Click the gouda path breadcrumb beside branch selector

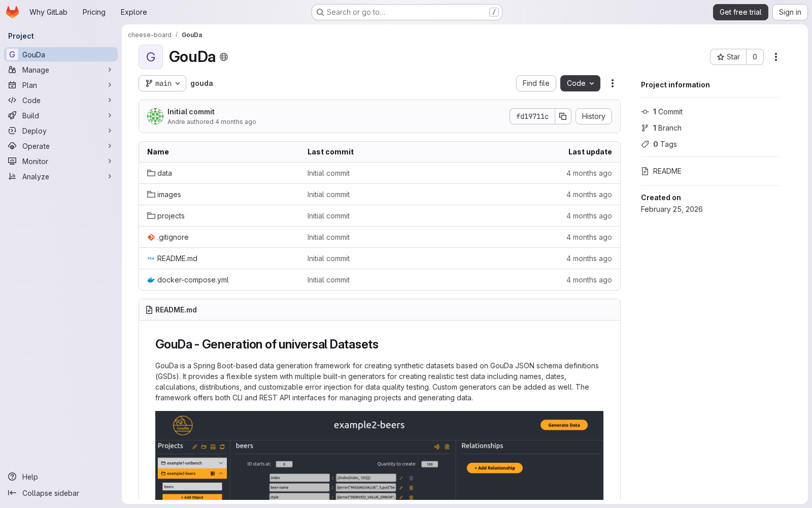point(201,83)
